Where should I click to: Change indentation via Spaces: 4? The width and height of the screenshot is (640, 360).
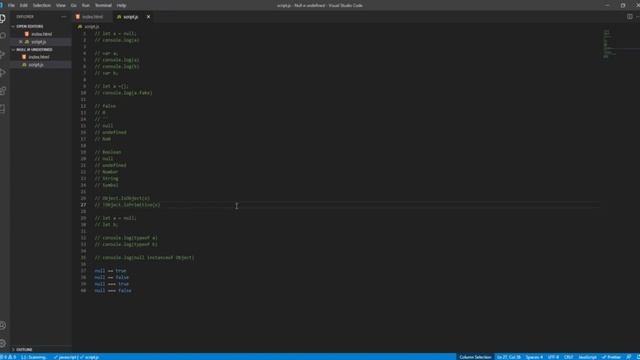(x=534, y=357)
